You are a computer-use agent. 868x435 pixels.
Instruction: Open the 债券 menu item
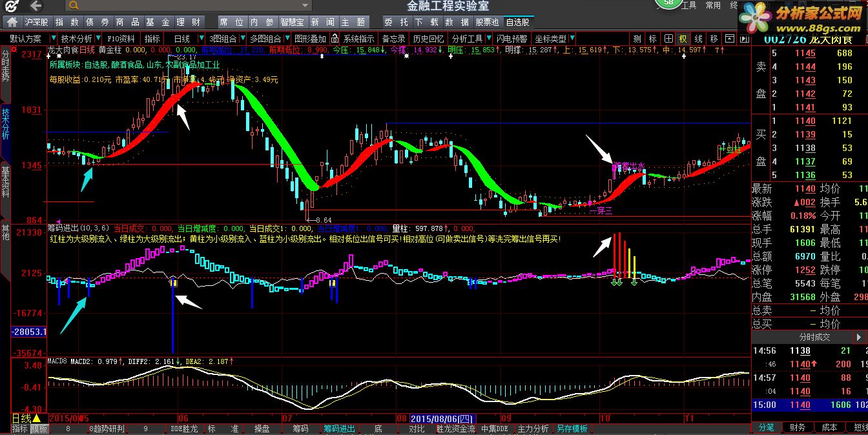click(x=98, y=23)
